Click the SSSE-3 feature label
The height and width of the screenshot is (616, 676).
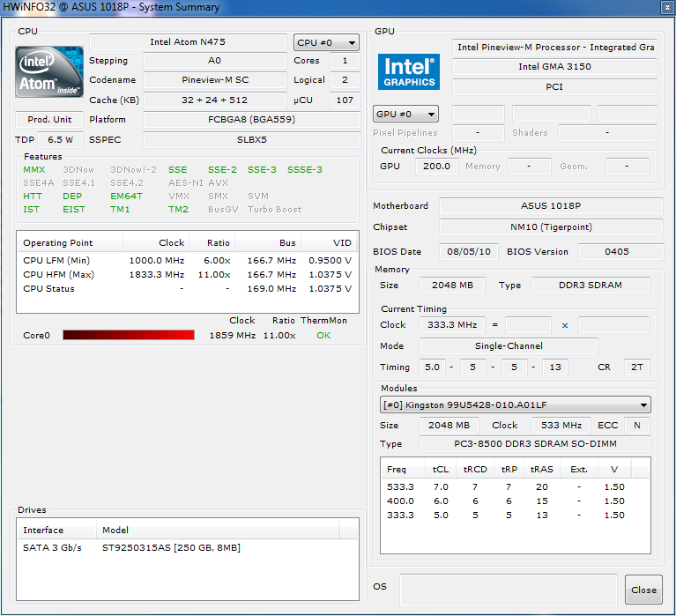click(305, 169)
